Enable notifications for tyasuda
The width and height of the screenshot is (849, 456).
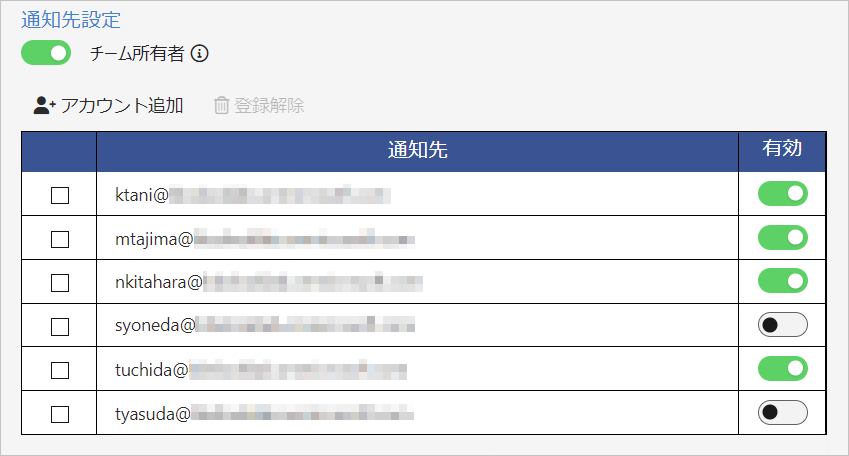pos(782,412)
